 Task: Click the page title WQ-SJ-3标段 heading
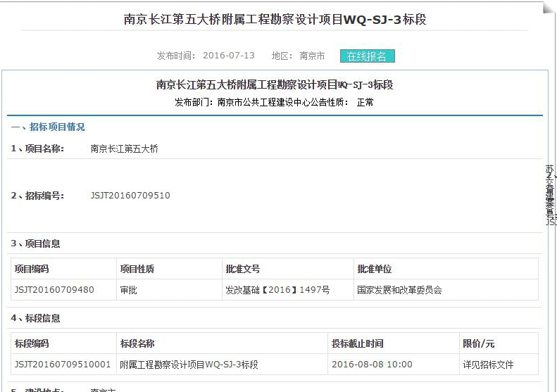(275, 19)
